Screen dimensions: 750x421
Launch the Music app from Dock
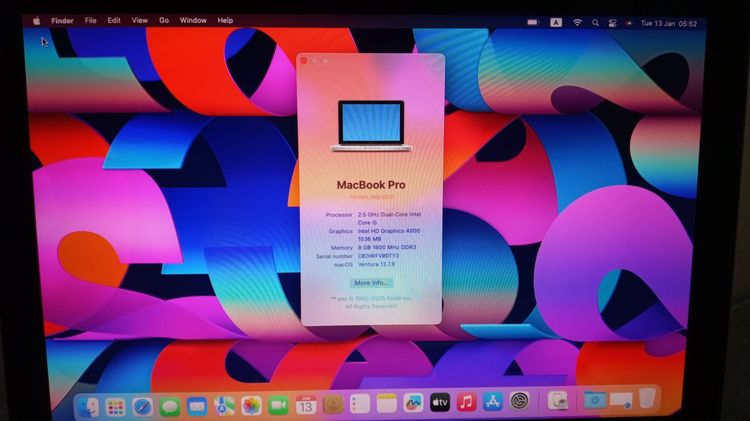pyautogui.click(x=466, y=402)
